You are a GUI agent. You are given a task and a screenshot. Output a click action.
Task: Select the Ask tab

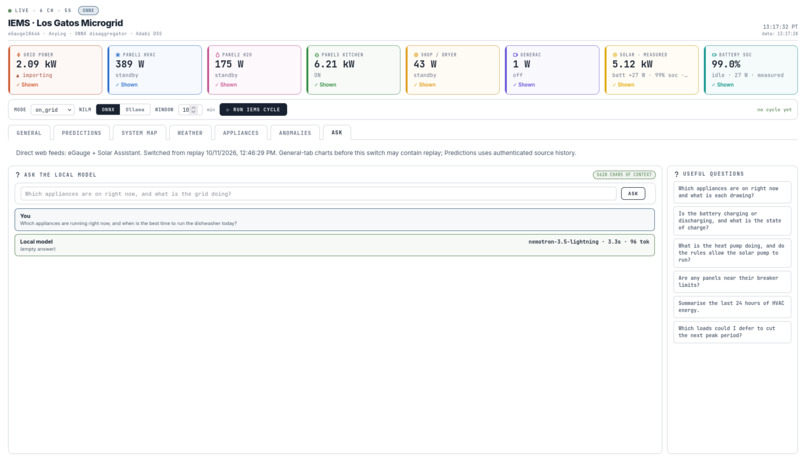click(337, 133)
